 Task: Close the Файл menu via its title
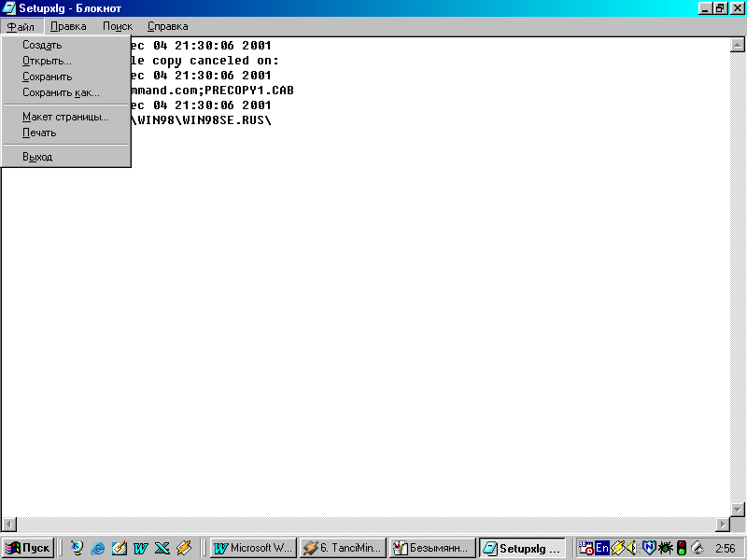[21, 26]
